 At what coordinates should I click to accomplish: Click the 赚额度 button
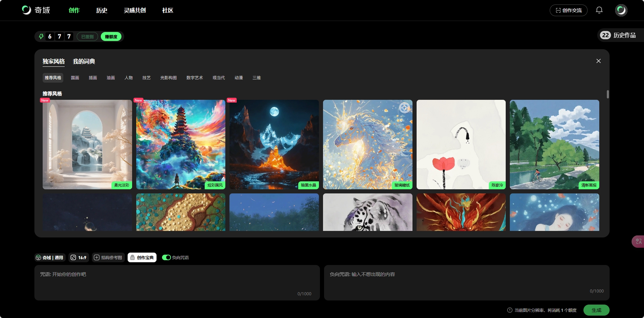point(111,36)
